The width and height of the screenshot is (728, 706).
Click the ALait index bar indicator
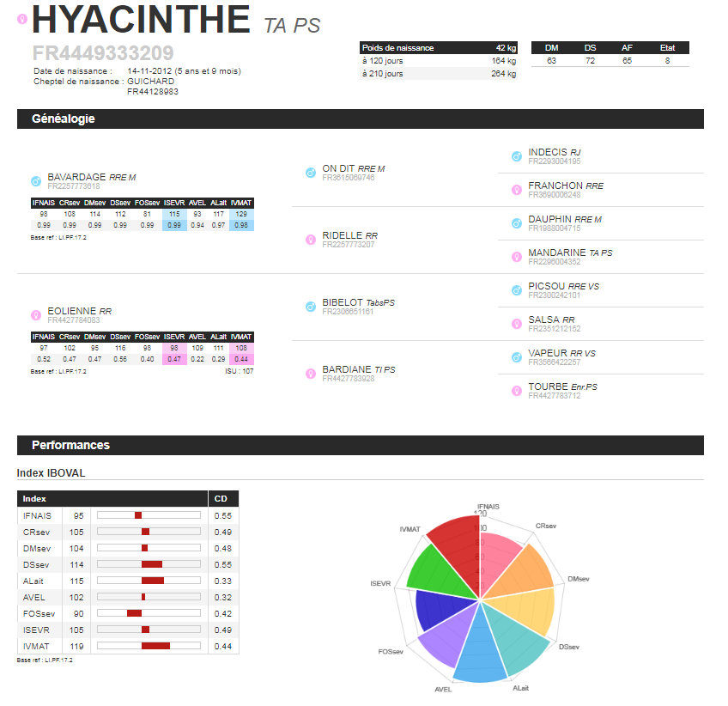153,581
